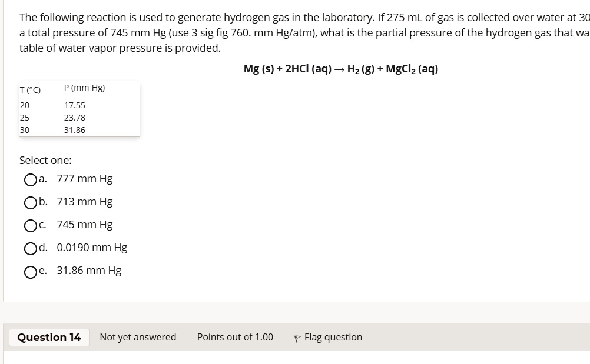Click the Points out of 1.00 text
590x364 pixels.
234,337
